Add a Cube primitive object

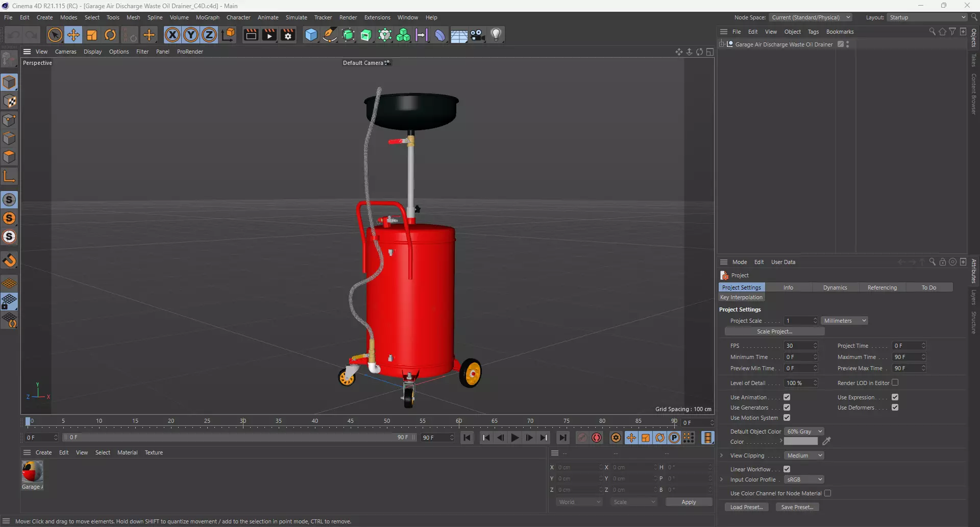311,35
